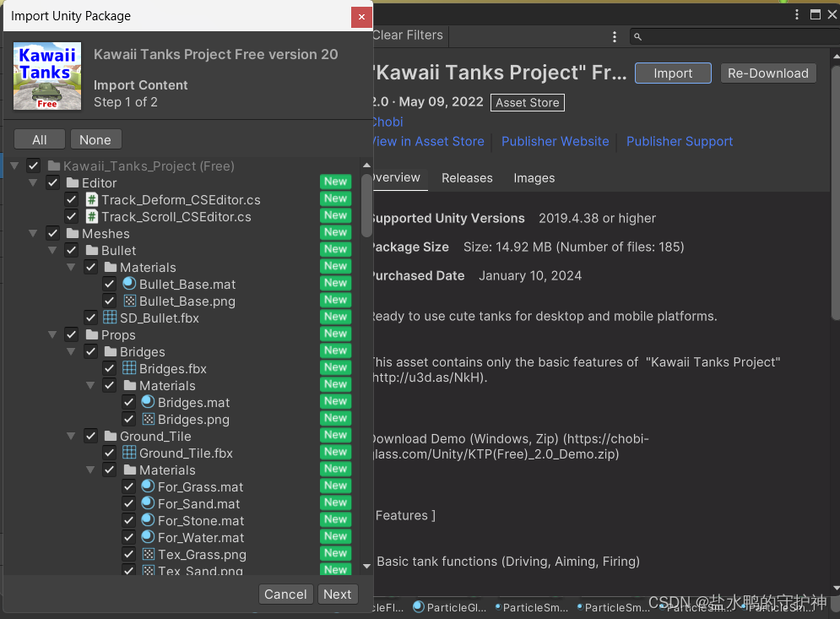The width and height of the screenshot is (840, 619).
Task: Click the Import button in Package Manager
Action: click(673, 73)
